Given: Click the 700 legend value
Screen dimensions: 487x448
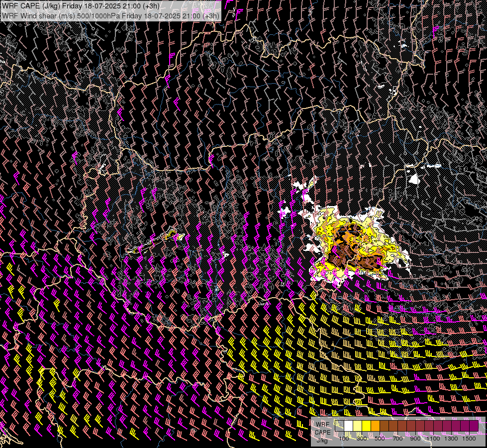Looking at the screenshot, I should tap(397, 439).
